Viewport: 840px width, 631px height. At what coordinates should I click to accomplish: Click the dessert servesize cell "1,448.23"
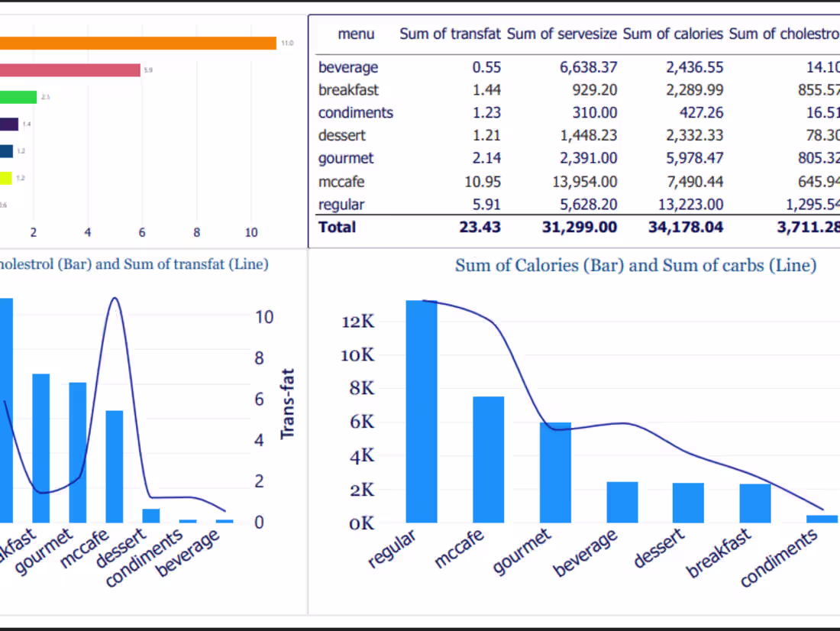[589, 136]
